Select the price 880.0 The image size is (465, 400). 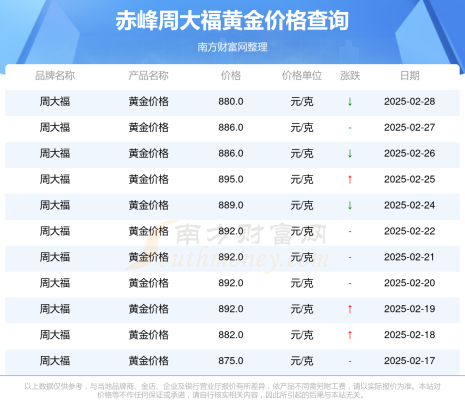click(x=231, y=102)
